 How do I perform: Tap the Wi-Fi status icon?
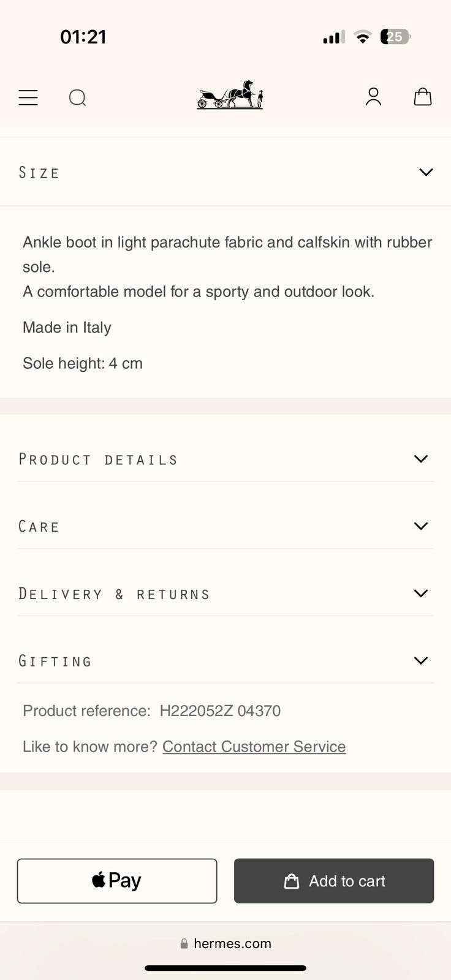click(363, 37)
